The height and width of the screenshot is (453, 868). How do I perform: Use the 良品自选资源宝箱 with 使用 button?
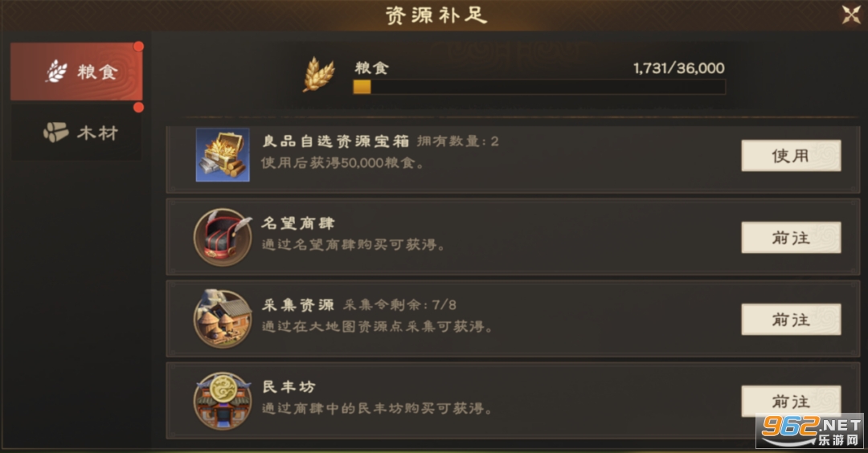click(791, 156)
